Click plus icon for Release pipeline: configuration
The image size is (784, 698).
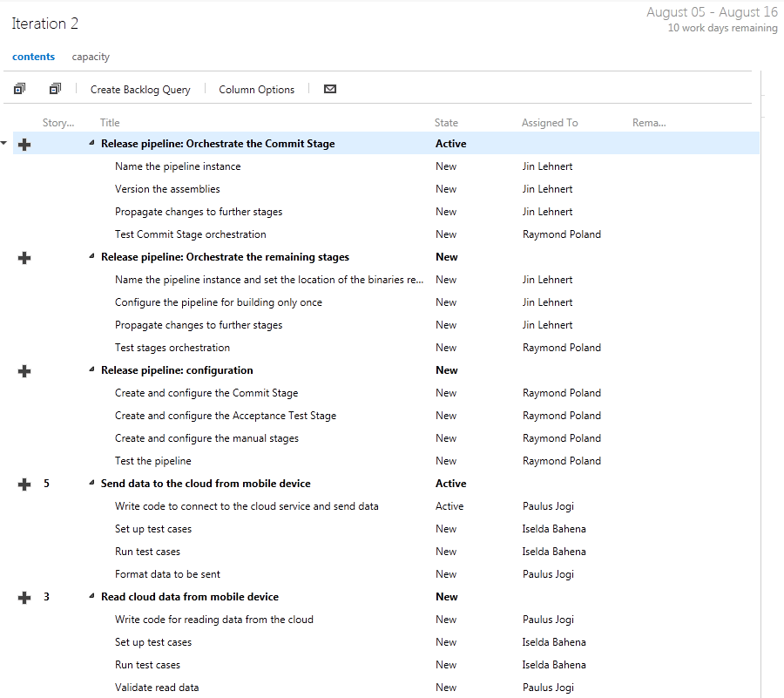[x=24, y=371]
